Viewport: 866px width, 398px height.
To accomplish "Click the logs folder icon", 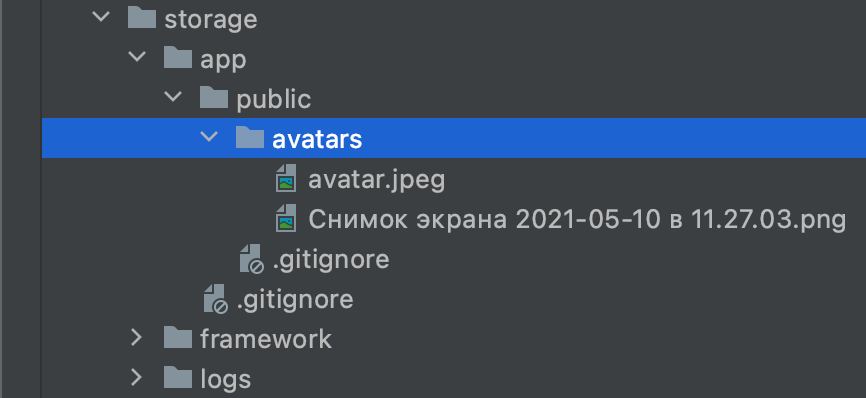I will coord(178,378).
